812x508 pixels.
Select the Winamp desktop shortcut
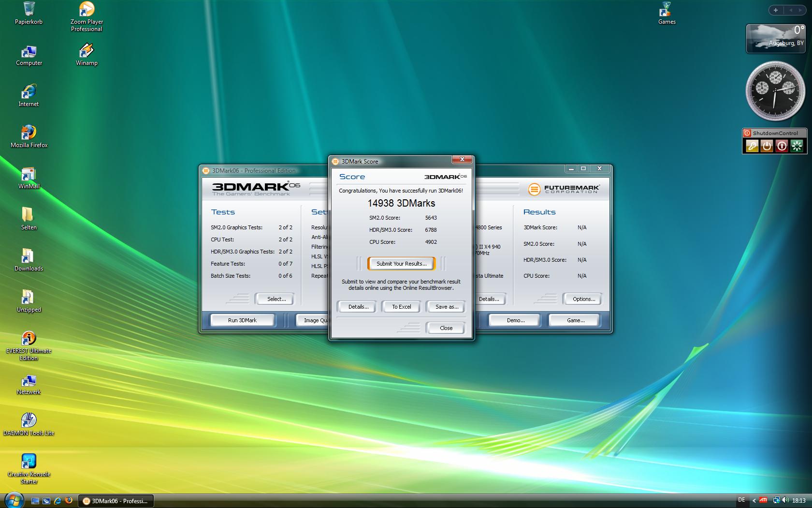pos(87,54)
